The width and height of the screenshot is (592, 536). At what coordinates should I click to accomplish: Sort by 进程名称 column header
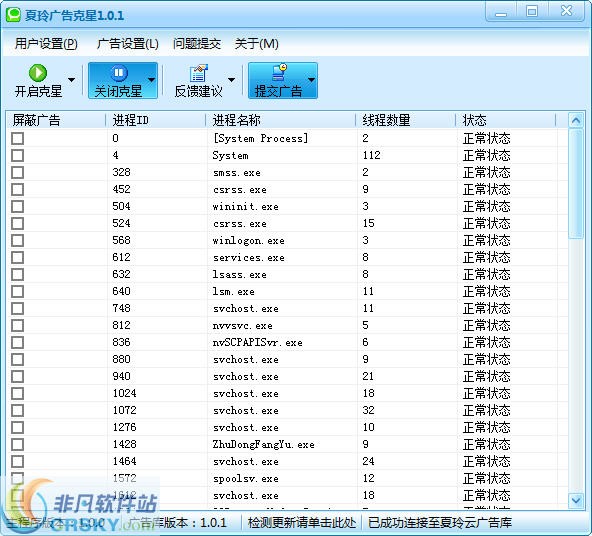coord(281,120)
